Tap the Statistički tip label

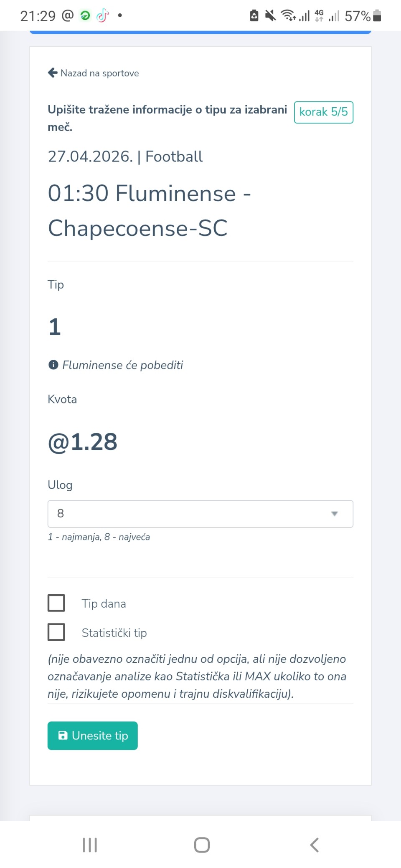tap(114, 633)
